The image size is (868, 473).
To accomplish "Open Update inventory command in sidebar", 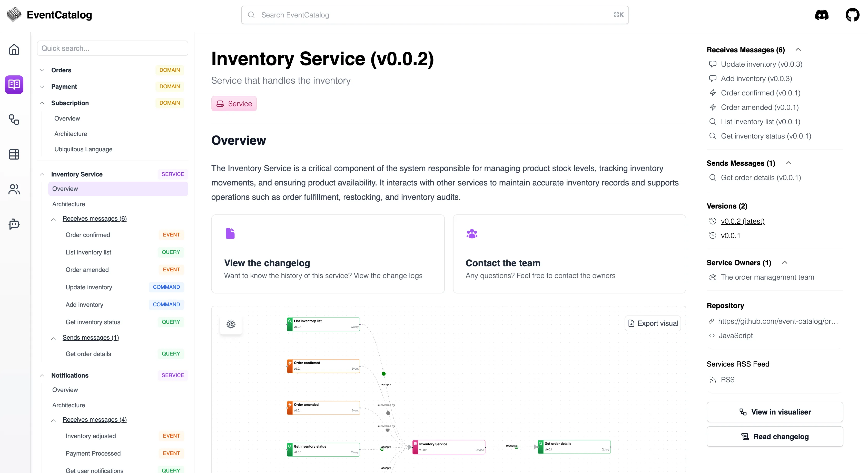I will coord(89,287).
